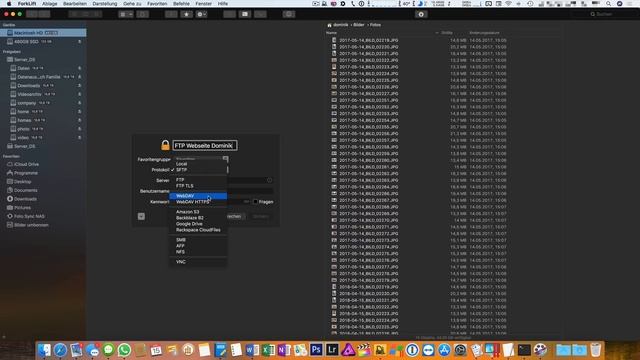The height and width of the screenshot is (360, 640).
Task: Eject the 480GB SSD volume
Action: (x=80, y=42)
